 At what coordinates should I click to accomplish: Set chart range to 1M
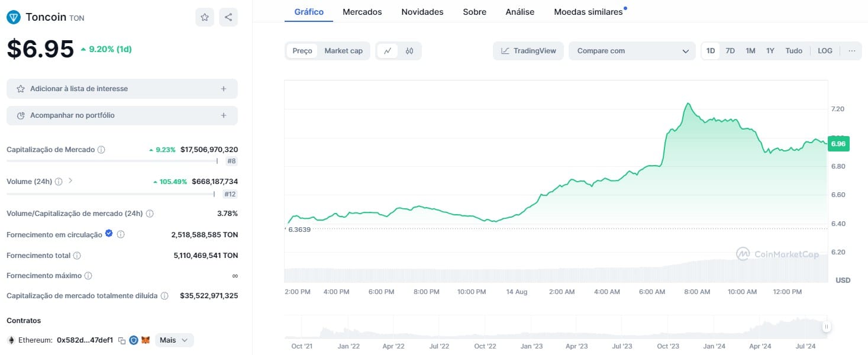click(750, 51)
